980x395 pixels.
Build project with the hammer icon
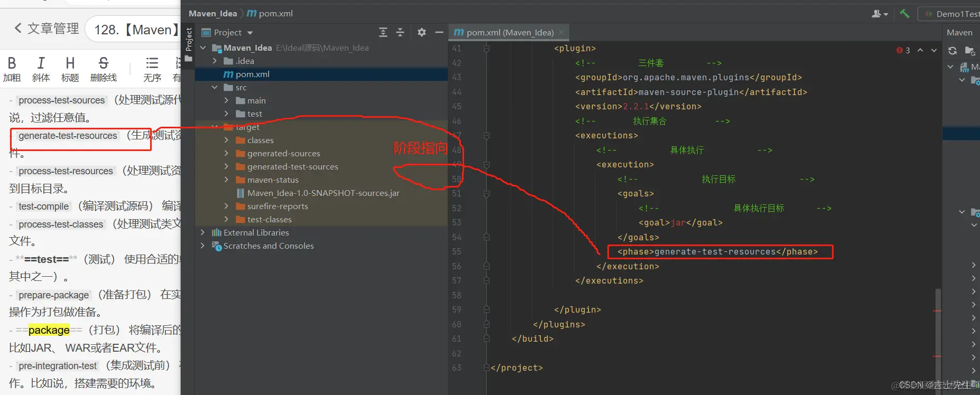tap(905, 14)
